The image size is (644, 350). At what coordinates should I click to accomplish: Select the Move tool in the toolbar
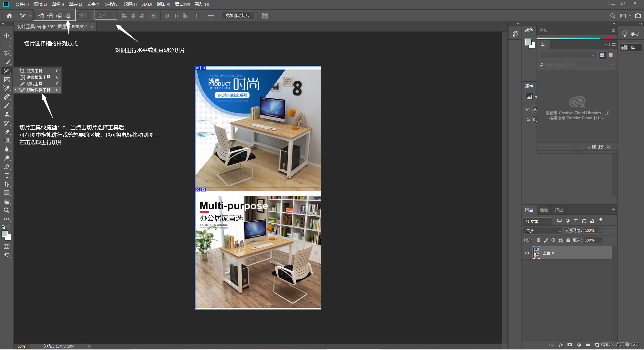tap(7, 36)
